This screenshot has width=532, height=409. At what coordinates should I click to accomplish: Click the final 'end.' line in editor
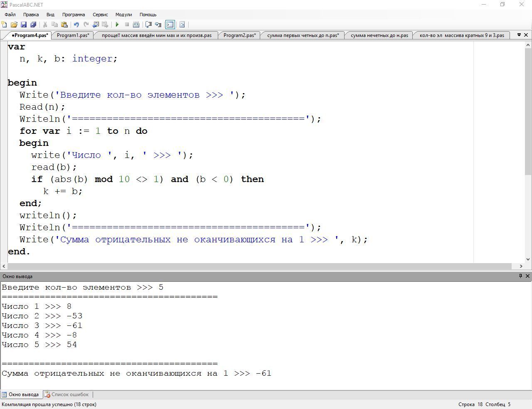tap(19, 251)
